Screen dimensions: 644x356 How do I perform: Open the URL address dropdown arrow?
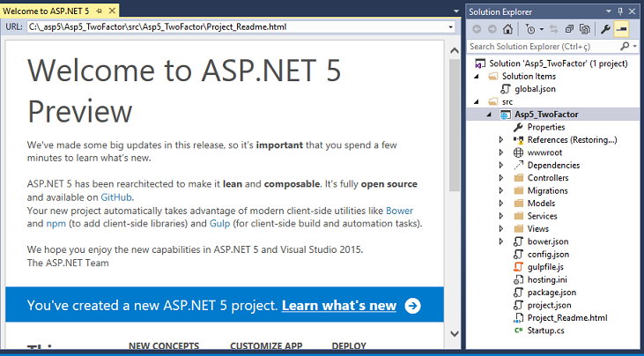(x=450, y=27)
